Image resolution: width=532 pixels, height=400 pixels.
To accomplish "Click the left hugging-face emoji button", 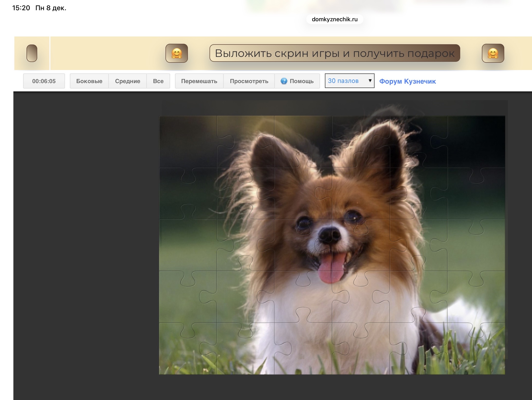I will click(x=176, y=53).
